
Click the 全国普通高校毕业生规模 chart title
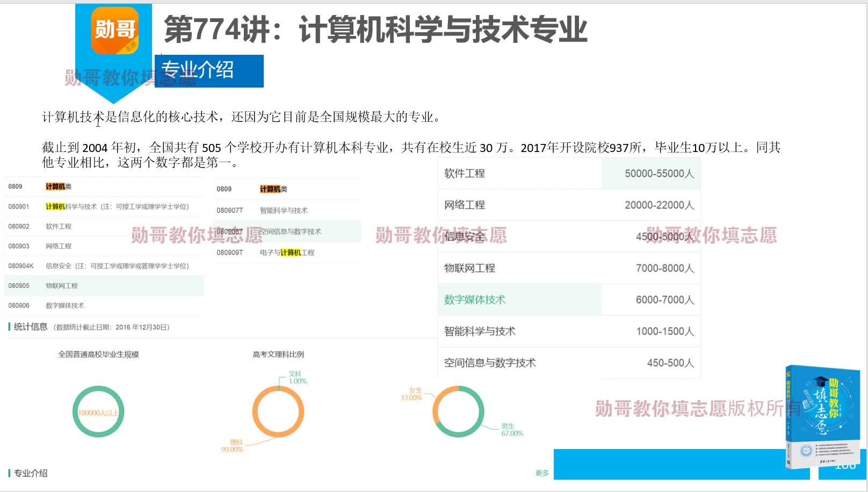[98, 354]
